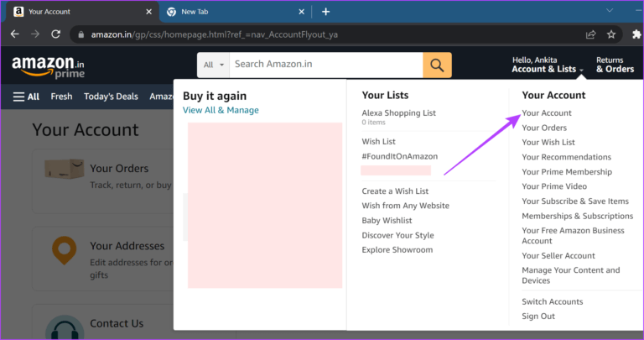Viewport: 644px width, 340px height.
Task: Click Explore Showroom
Action: (x=397, y=250)
